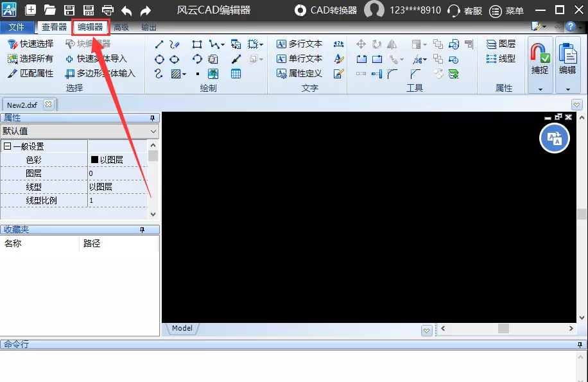Click 多行文本 button
Viewport: 588px width, 382px height.
[x=299, y=44]
